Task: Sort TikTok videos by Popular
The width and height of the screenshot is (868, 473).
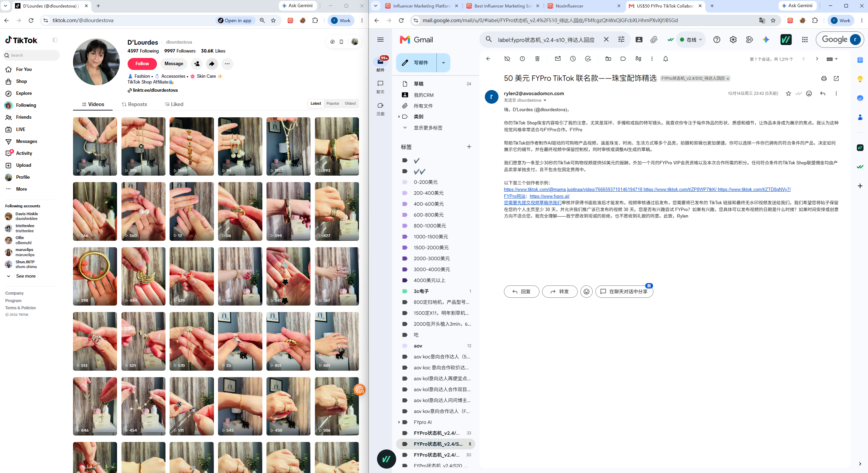Action: [x=333, y=103]
